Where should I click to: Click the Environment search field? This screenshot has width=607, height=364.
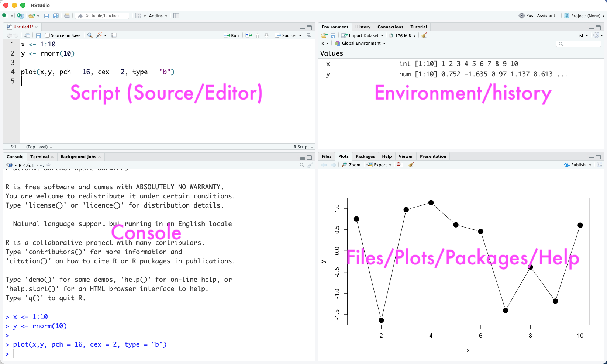(579, 44)
